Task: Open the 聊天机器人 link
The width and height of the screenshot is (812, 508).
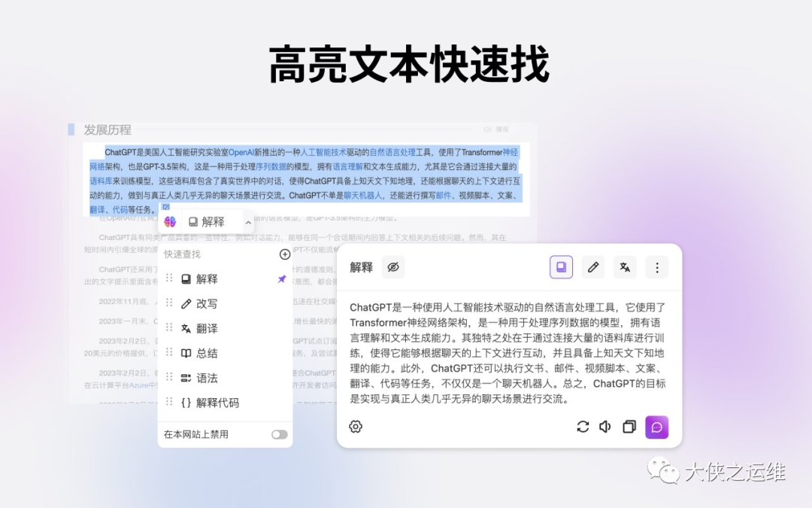Action: pyautogui.click(x=362, y=196)
